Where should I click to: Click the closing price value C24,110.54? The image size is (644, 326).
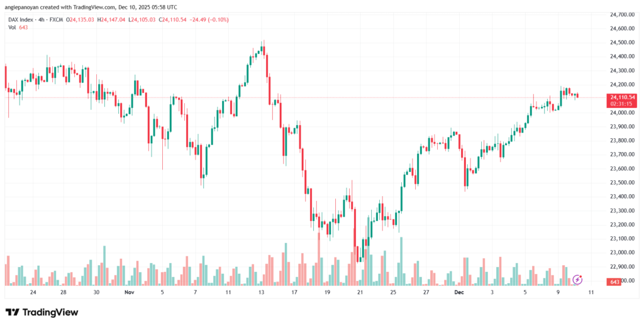click(175, 19)
